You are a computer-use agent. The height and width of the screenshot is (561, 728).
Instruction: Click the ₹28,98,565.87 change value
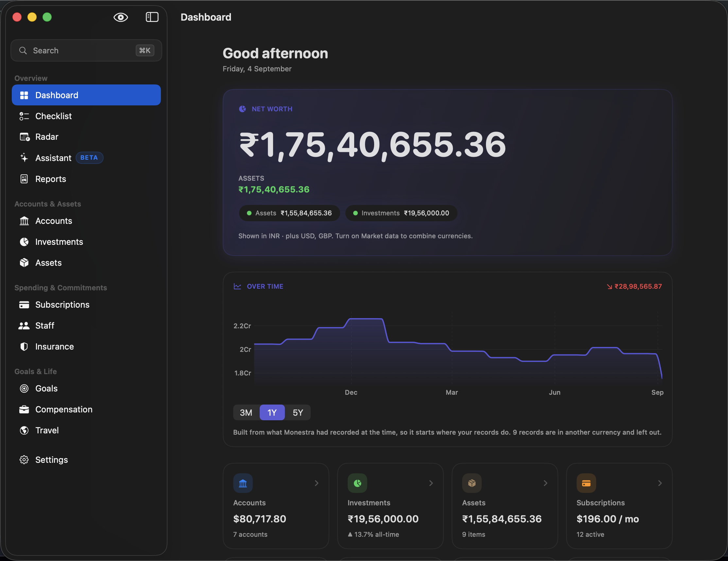point(638,286)
